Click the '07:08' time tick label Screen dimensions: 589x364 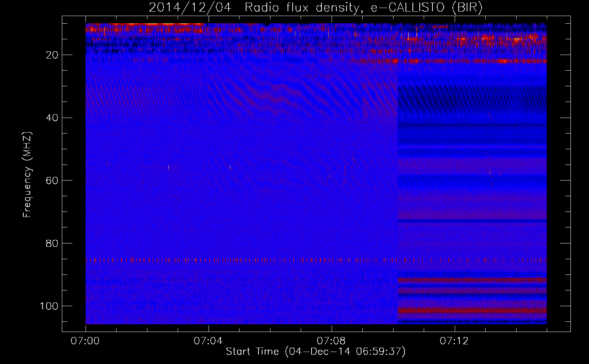[331, 341]
